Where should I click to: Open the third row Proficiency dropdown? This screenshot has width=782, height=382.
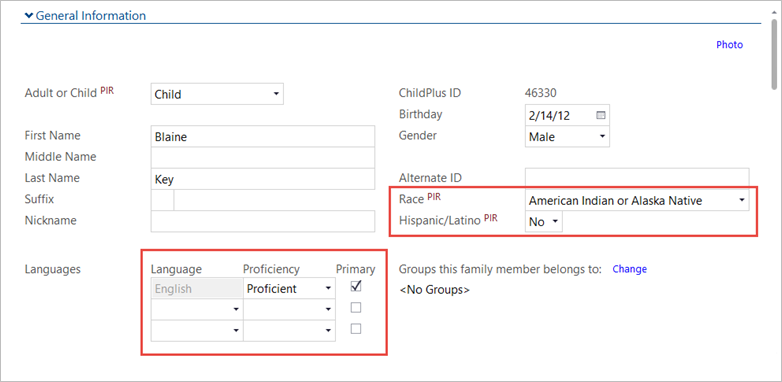click(x=289, y=331)
